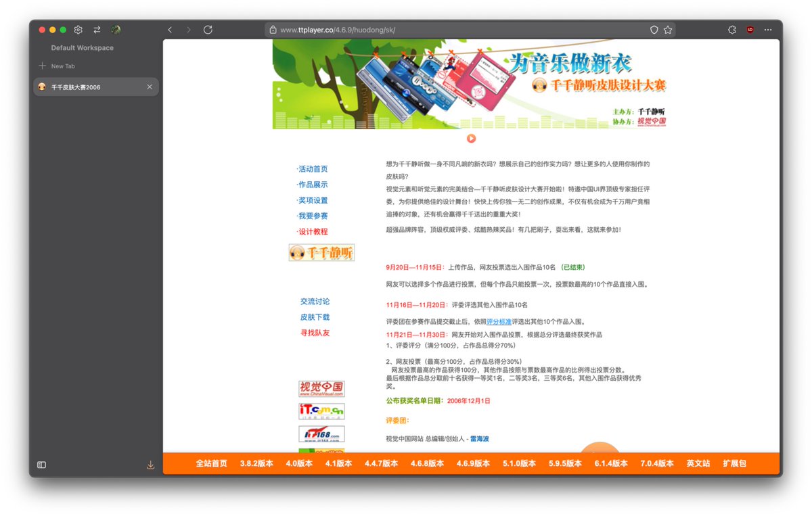This screenshot has width=812, height=516.
Task: Click the (已结束) status text
Action: pyautogui.click(x=572, y=267)
